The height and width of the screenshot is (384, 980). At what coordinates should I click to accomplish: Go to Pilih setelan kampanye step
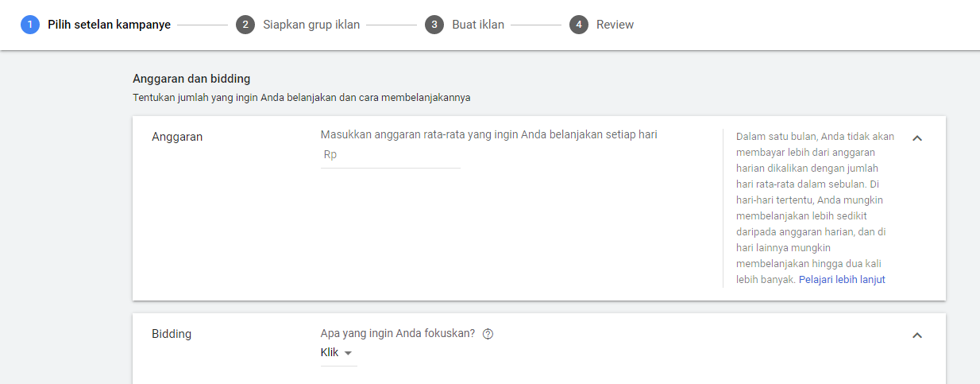[x=109, y=25]
